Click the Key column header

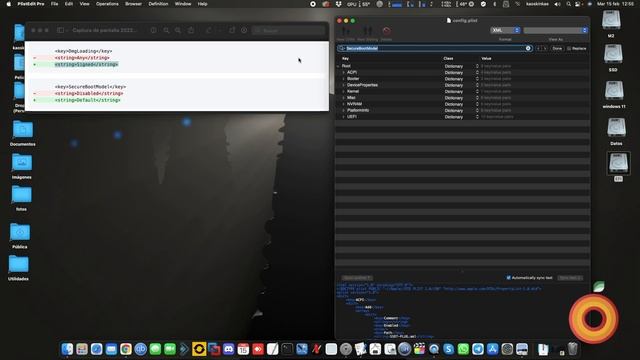coord(345,58)
